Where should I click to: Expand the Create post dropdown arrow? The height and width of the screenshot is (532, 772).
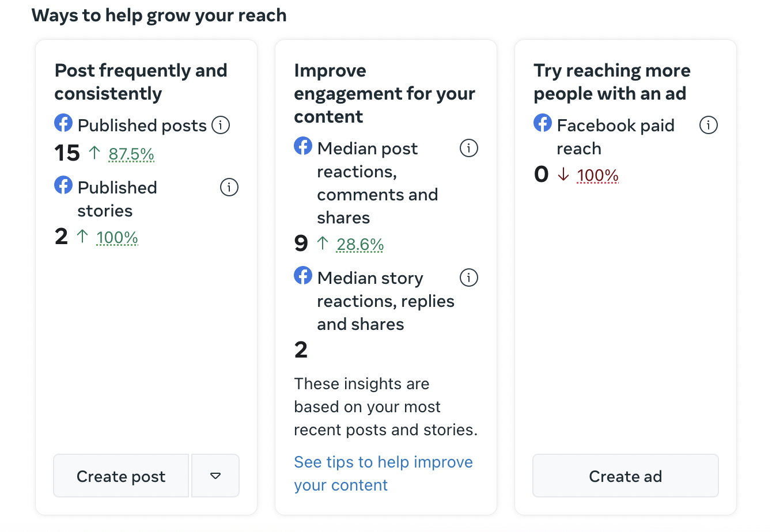(215, 476)
